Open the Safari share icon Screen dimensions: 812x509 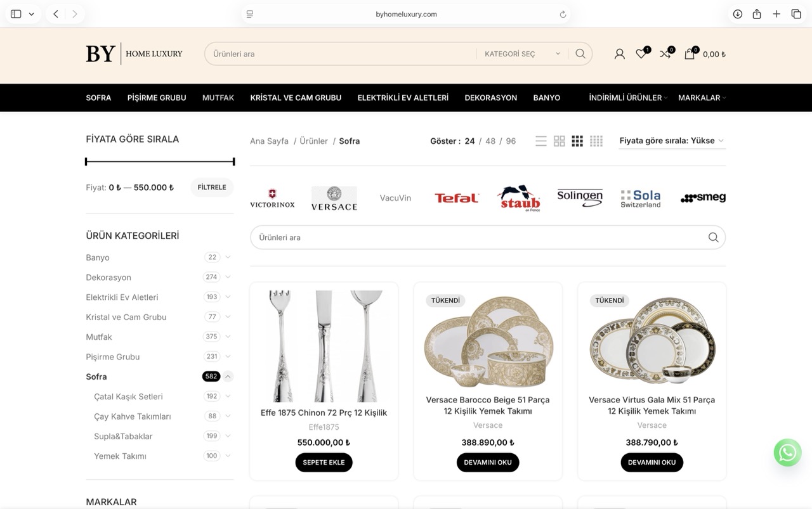click(757, 14)
